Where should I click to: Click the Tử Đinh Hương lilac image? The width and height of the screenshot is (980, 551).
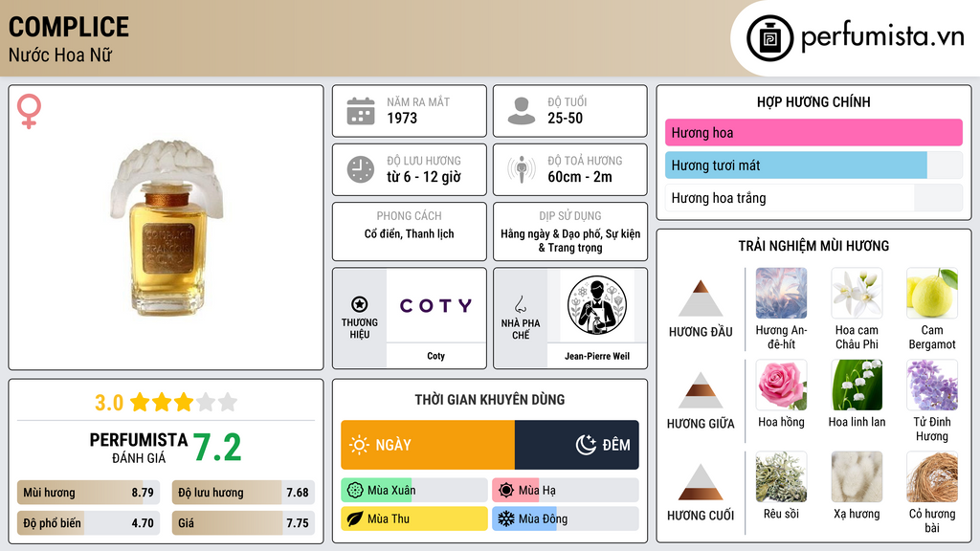932,385
